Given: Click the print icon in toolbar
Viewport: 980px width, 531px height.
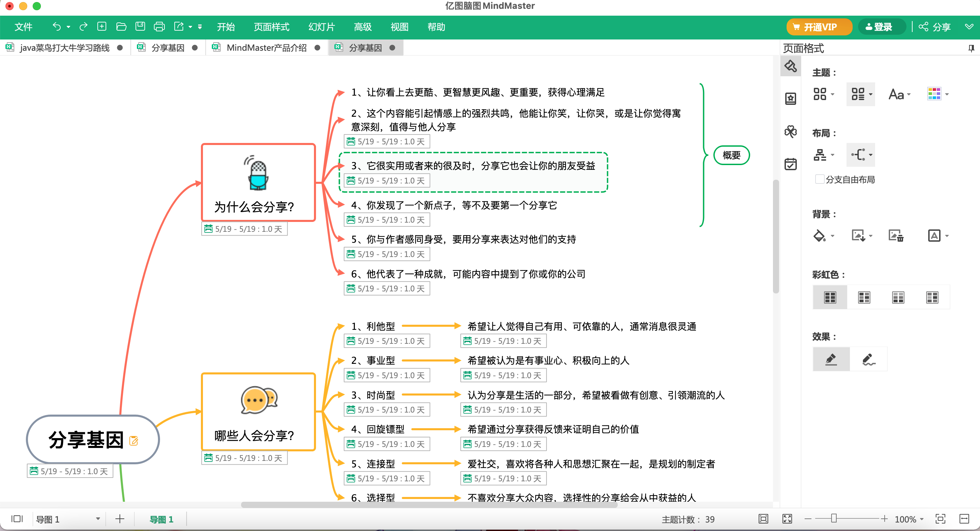Looking at the screenshot, I should coord(159,27).
